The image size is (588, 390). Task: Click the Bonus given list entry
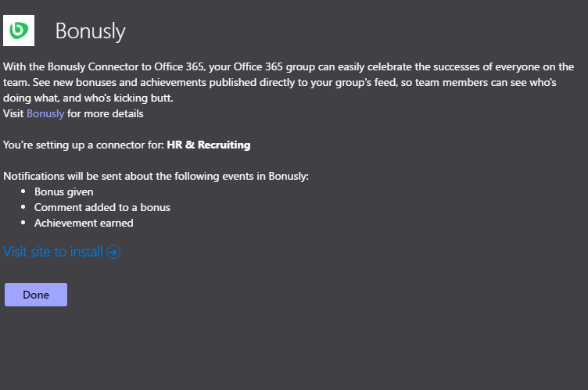64,191
